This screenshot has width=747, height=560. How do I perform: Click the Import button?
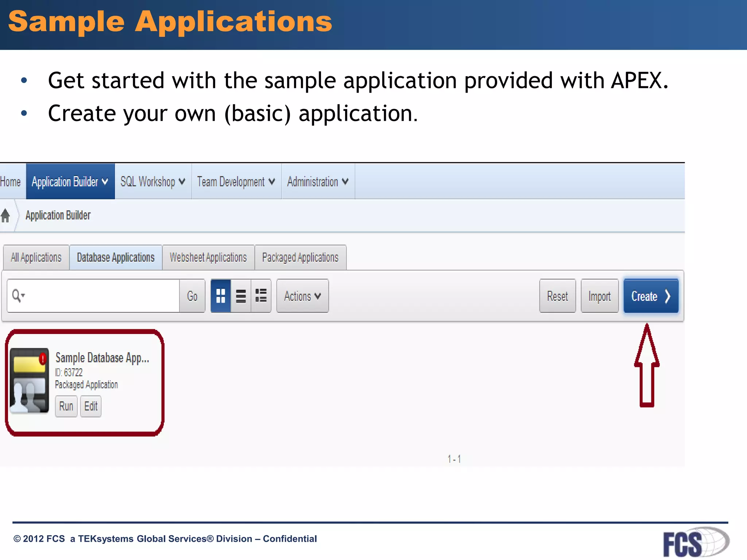click(x=600, y=296)
